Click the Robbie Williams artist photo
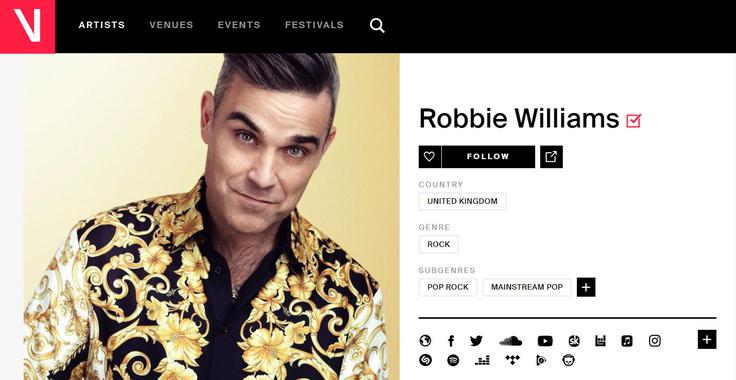This screenshot has height=380, width=736. click(211, 217)
